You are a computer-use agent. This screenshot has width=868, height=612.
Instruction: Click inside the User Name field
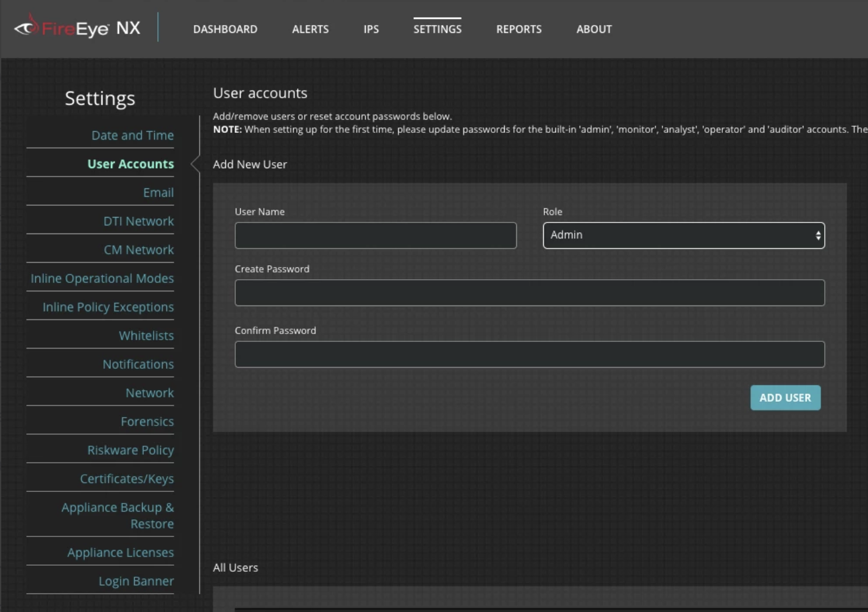[x=375, y=235]
